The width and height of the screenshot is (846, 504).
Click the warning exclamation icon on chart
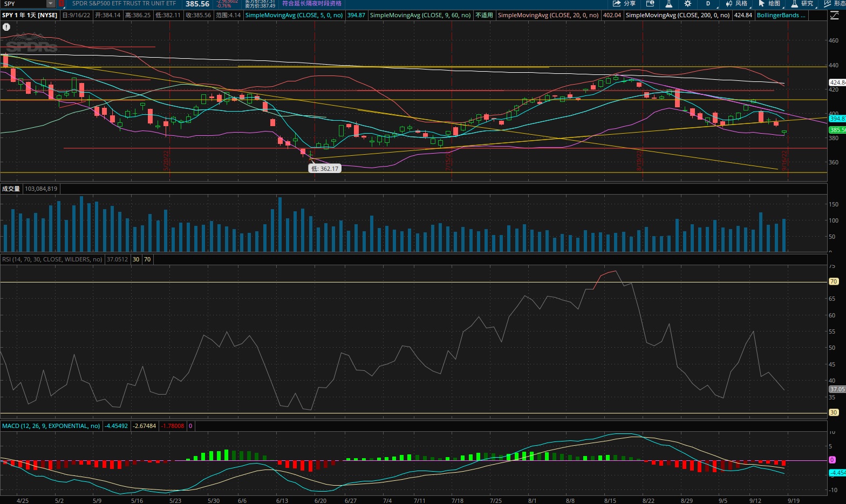tap(6, 26)
